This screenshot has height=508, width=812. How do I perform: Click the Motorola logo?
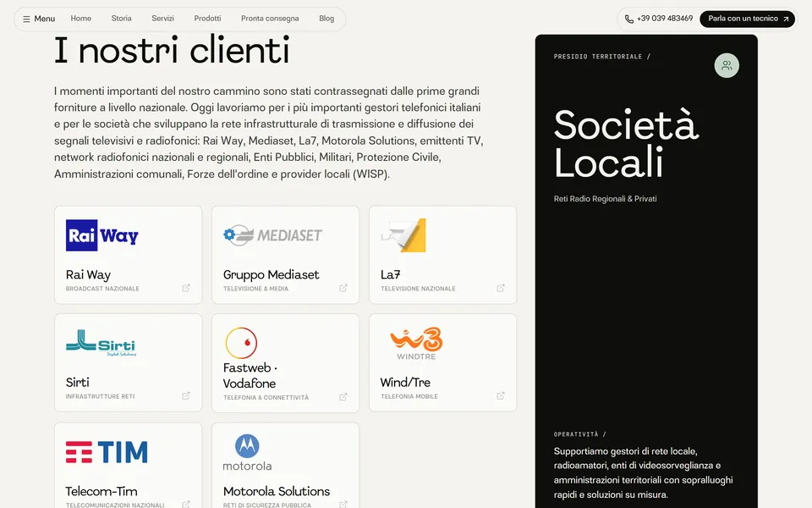click(247, 452)
